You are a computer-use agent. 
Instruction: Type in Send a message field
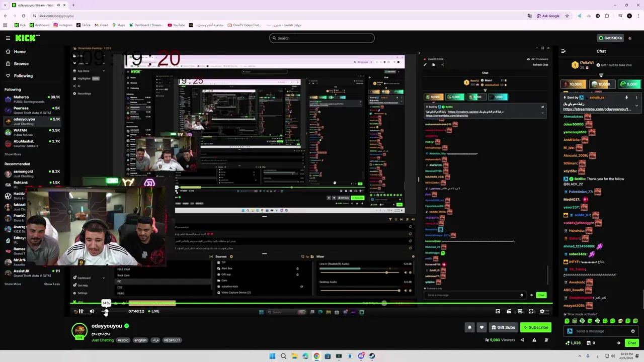pos(601,331)
